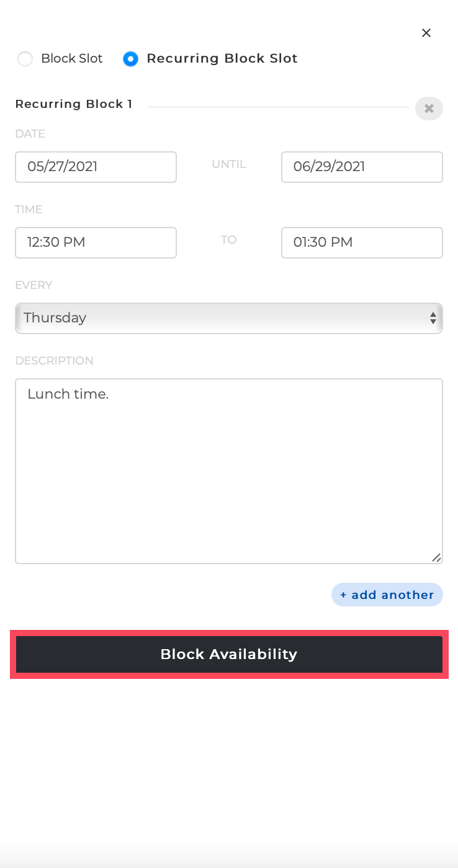Remove Recurring Block 1 with gray x
The image size is (458, 868).
click(429, 108)
